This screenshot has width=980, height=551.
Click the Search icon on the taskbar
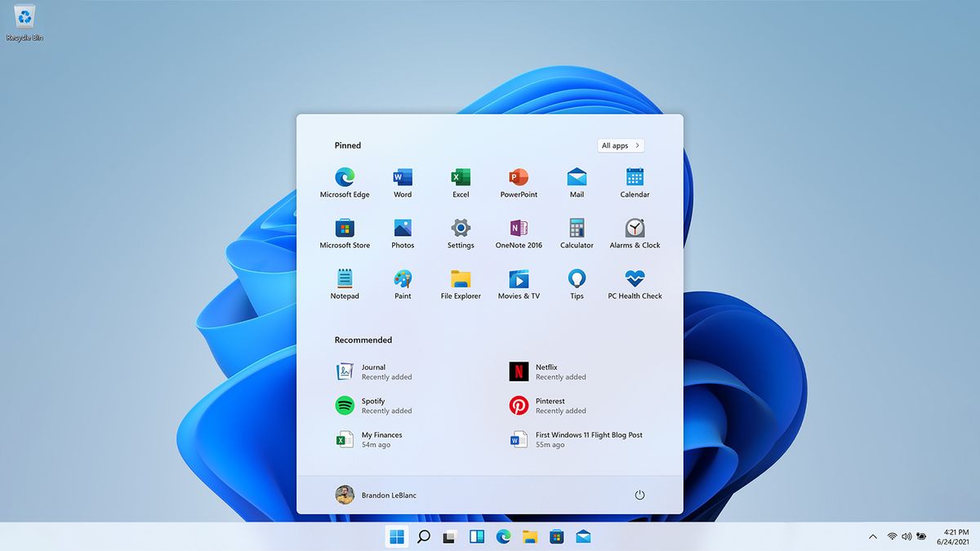(423, 536)
